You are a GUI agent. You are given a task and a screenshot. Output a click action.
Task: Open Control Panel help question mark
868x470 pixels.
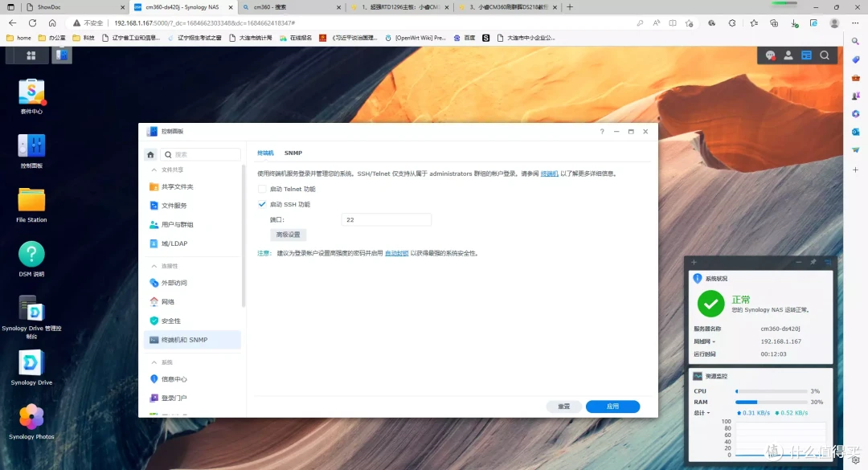pos(602,132)
